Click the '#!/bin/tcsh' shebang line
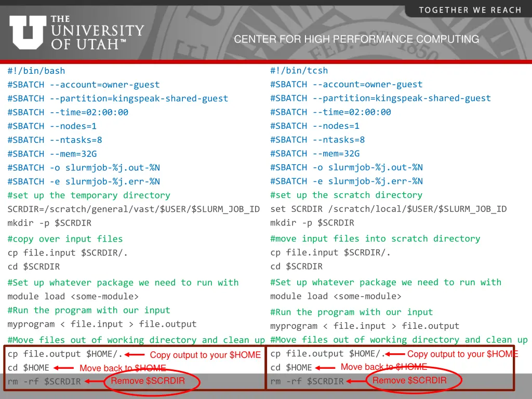The width and height of the screenshot is (532, 399). [299, 71]
